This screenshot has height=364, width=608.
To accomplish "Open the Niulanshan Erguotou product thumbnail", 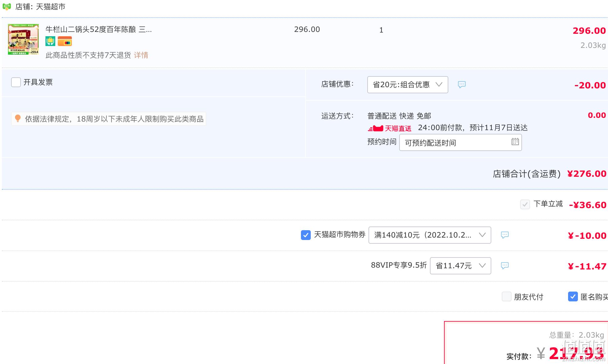I will point(23,39).
